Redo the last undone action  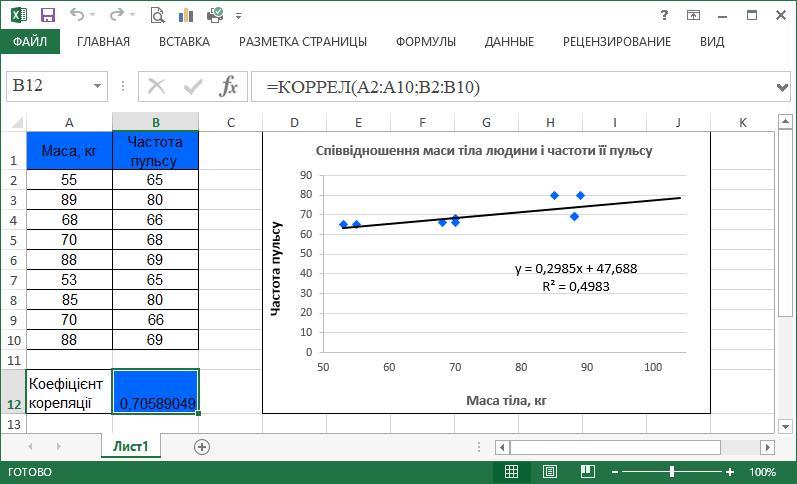click(116, 15)
